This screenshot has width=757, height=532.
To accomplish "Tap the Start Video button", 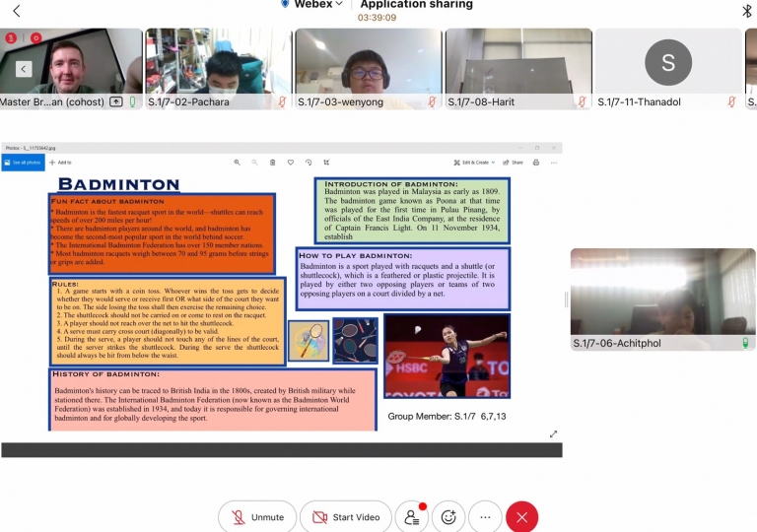I will pos(346,517).
